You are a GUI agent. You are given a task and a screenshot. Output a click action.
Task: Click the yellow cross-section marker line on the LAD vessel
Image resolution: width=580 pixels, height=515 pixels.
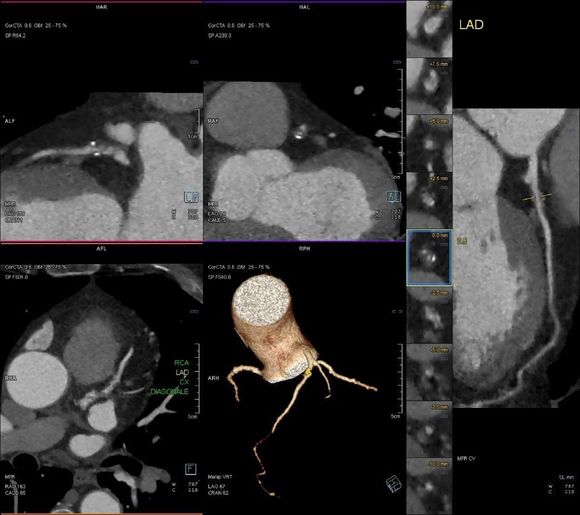pos(537,197)
